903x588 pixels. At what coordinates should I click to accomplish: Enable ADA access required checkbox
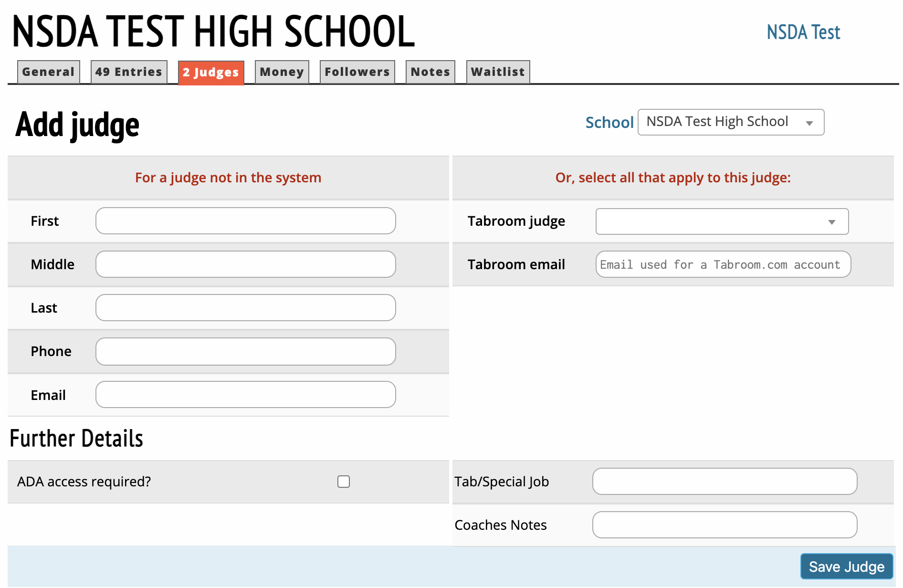pyautogui.click(x=344, y=482)
